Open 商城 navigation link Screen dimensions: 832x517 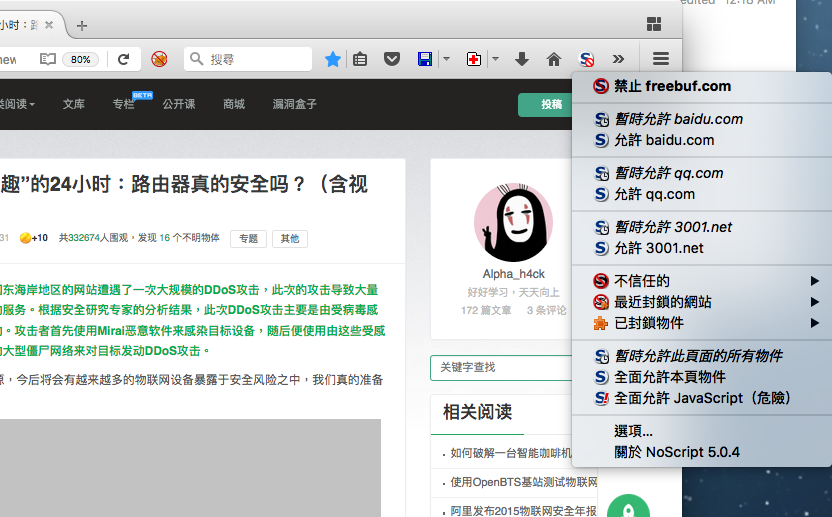click(x=234, y=104)
